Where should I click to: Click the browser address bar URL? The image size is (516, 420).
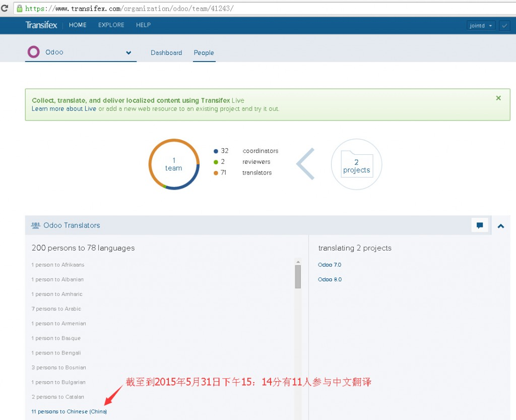pos(129,8)
